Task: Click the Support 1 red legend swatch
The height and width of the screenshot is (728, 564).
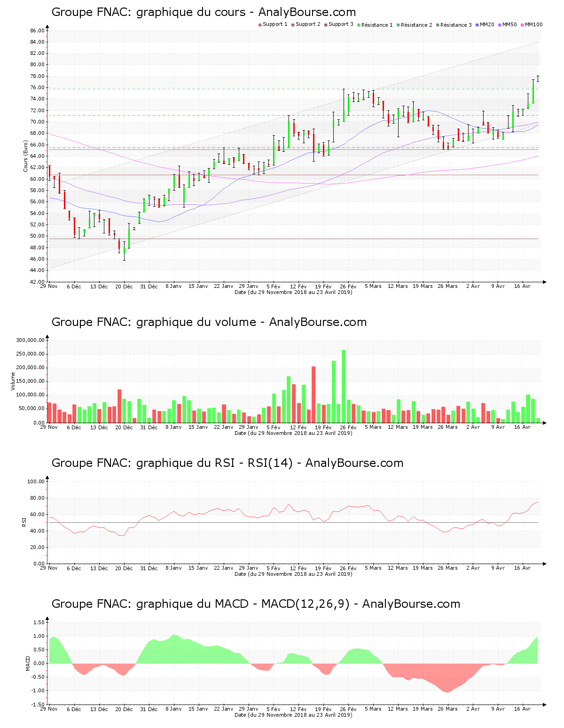Action: [259, 25]
